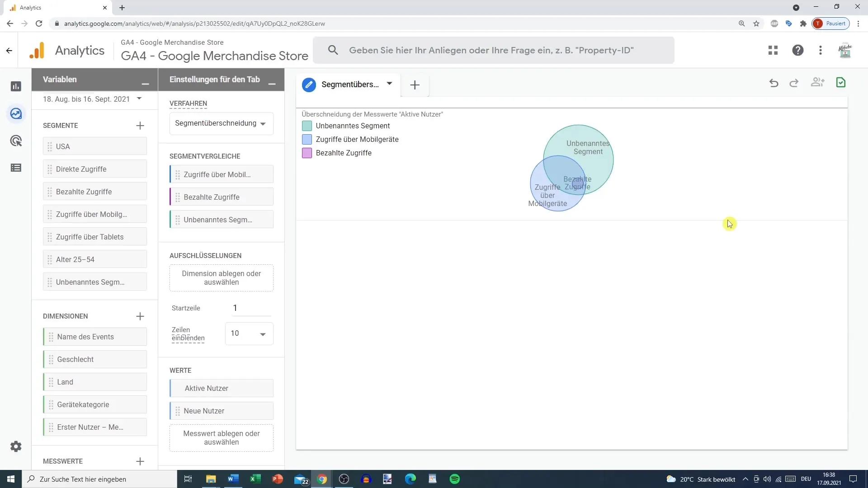Expand the Verfahren dropdown menu
The height and width of the screenshot is (488, 868).
pos(221,123)
